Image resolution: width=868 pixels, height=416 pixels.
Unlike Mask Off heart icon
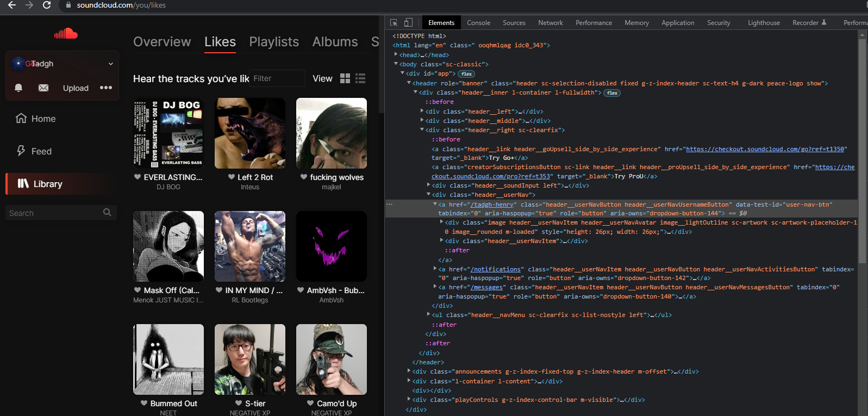pyautogui.click(x=138, y=290)
